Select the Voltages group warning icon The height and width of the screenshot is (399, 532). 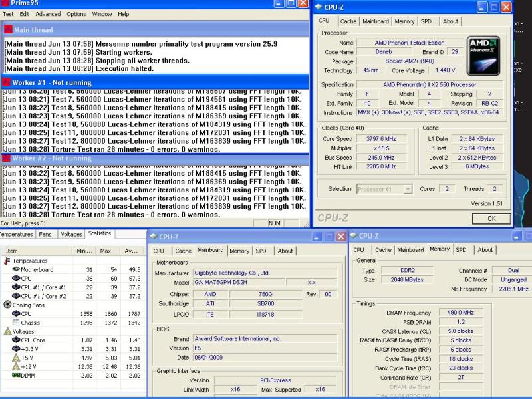7,331
